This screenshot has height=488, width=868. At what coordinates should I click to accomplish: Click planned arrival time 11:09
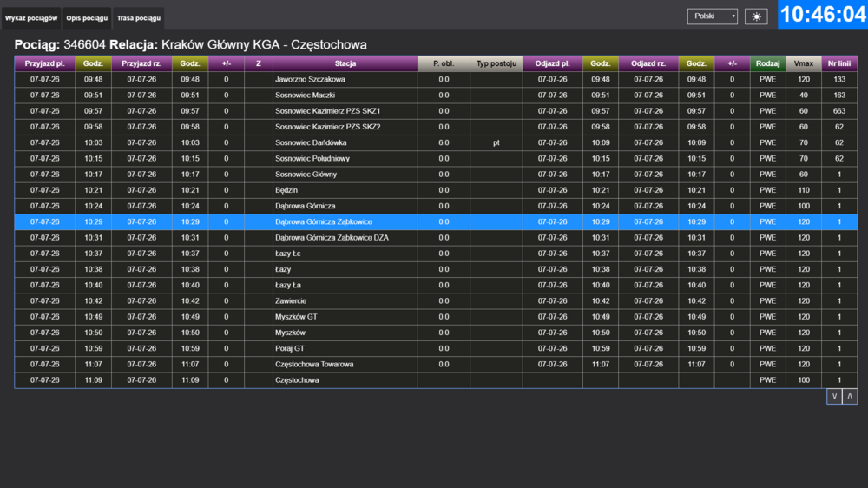point(93,380)
